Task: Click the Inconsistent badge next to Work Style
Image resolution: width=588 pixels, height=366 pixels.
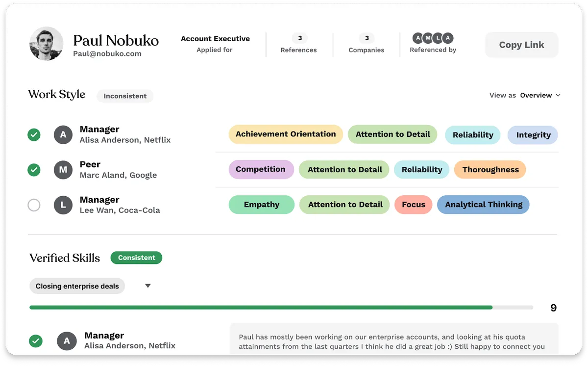Action: point(125,96)
